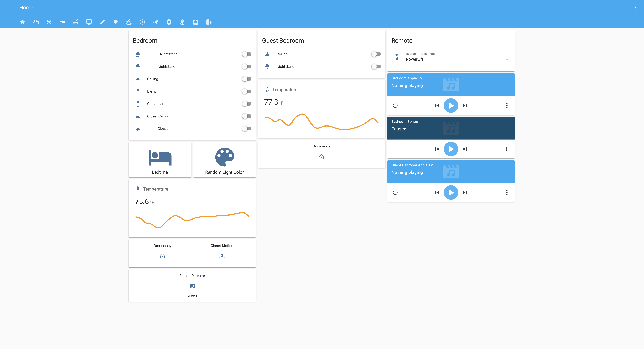The image size is (644, 349).
Task: Toggle the Closet Lamp switch
Action: click(246, 104)
